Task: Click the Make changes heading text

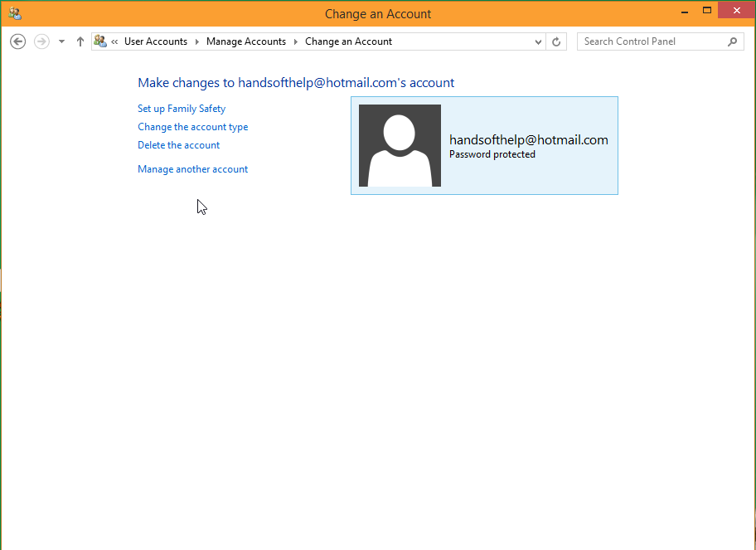Action: tap(296, 83)
